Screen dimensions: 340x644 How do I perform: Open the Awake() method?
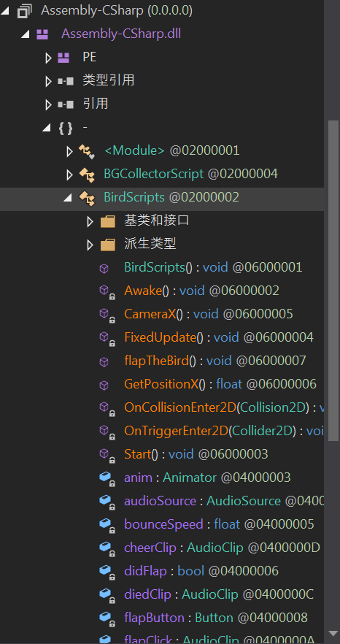pos(201,291)
